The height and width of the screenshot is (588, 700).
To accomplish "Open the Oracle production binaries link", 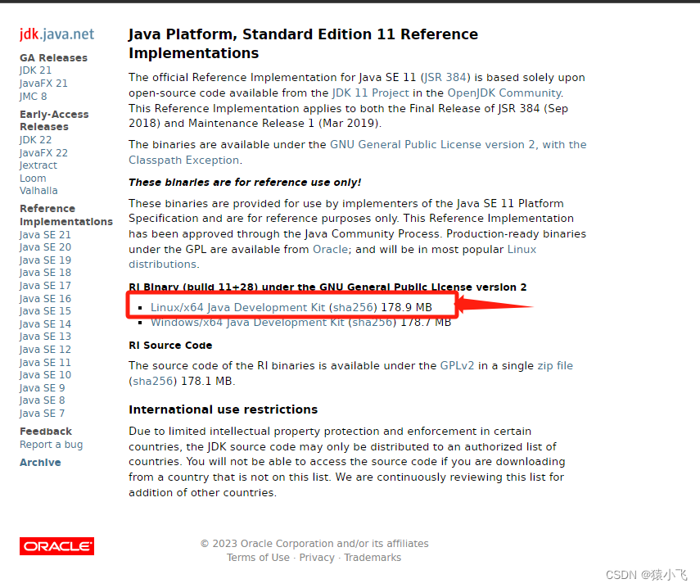I will [330, 249].
